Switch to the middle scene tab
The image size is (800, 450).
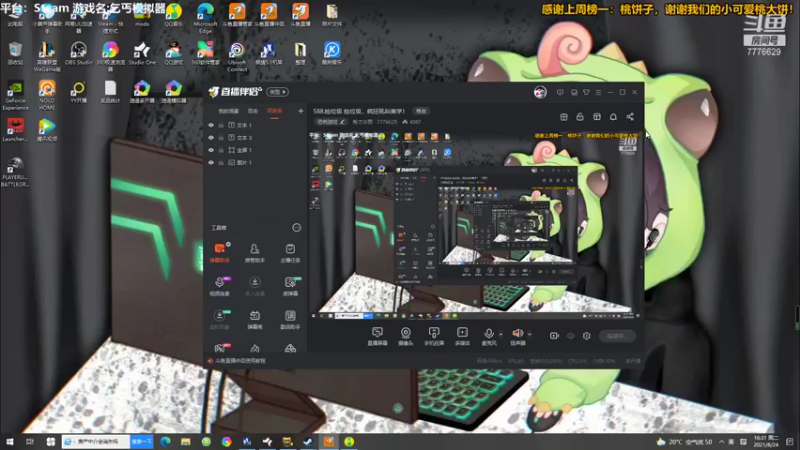[253, 111]
